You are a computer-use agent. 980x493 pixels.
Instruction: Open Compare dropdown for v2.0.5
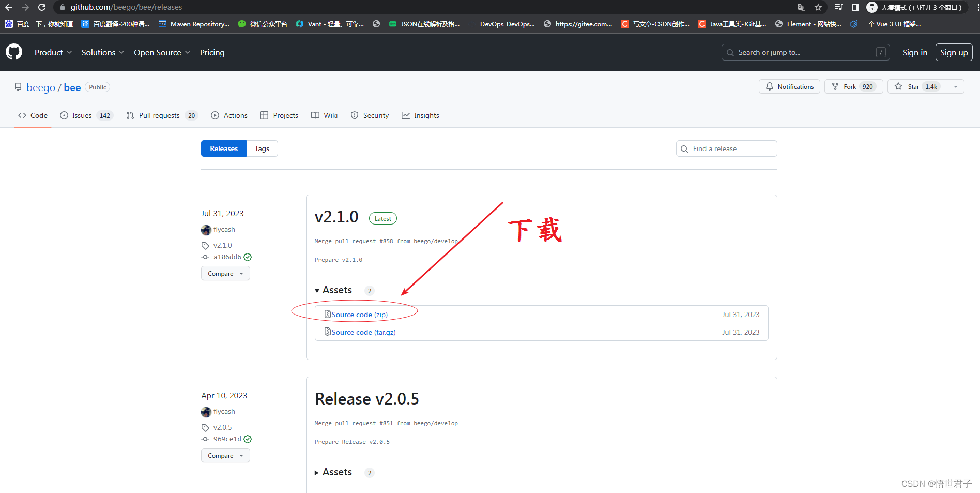[x=225, y=455]
